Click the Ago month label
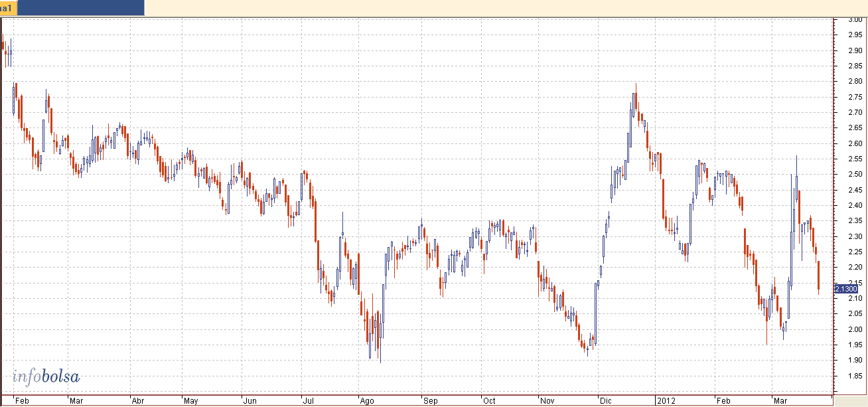Viewport: 868px width, 407px height. point(366,401)
